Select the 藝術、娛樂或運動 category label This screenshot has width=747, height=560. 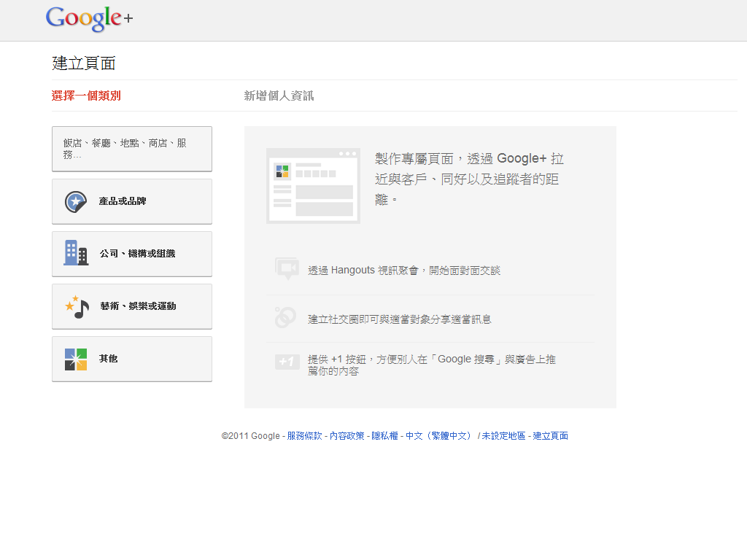138,306
